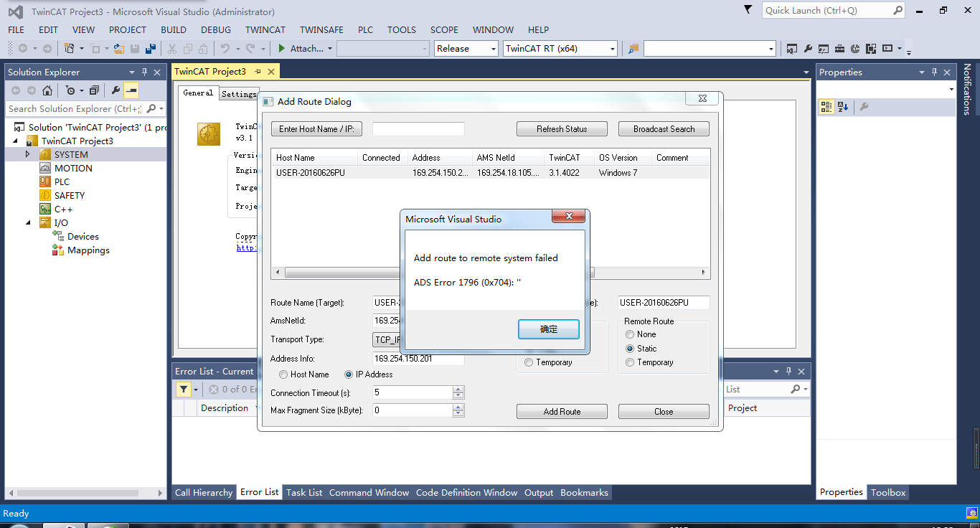Click the Save All toolbar icon

tap(151, 49)
